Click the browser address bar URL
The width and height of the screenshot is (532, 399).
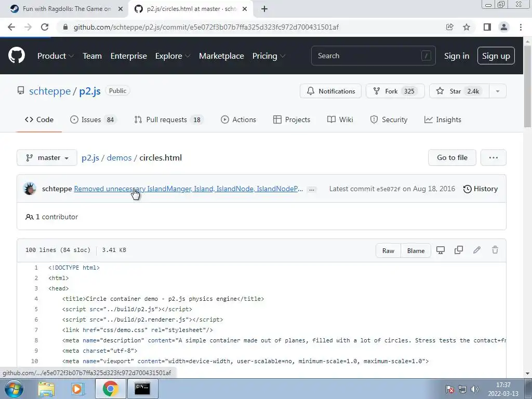tap(206, 27)
